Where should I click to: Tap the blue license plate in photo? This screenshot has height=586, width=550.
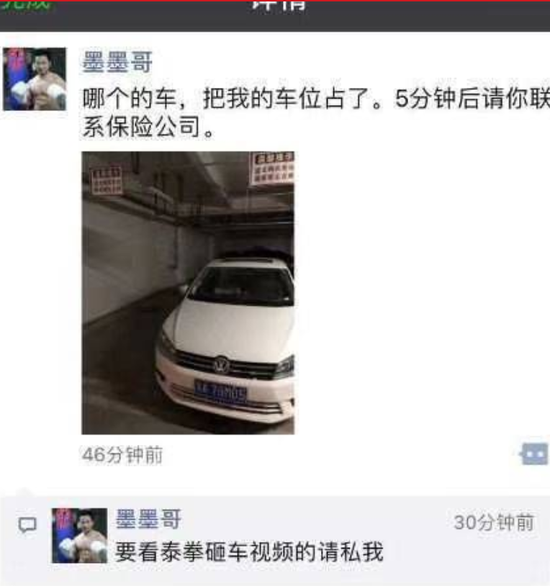pyautogui.click(x=221, y=392)
